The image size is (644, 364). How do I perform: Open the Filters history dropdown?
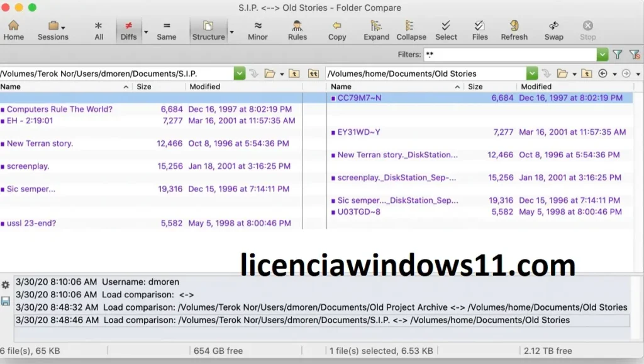(602, 54)
